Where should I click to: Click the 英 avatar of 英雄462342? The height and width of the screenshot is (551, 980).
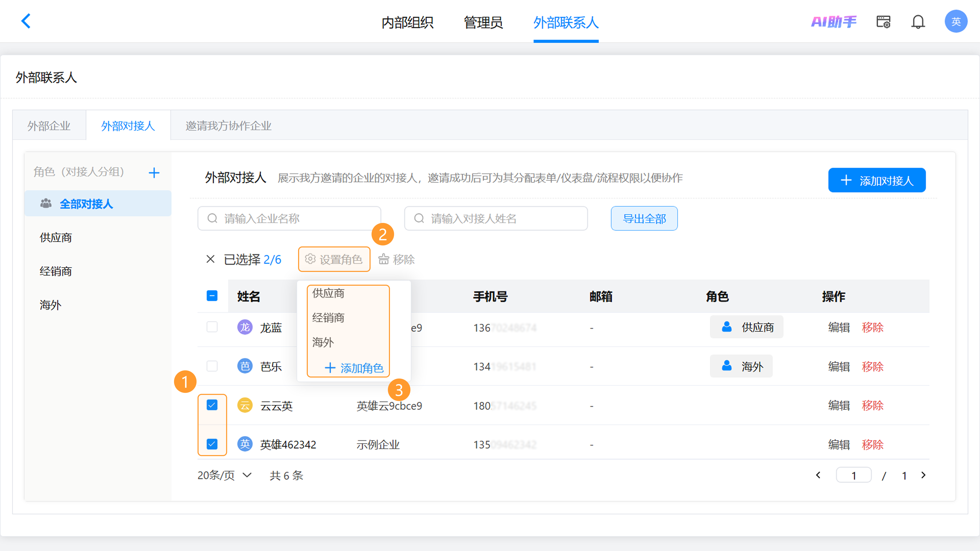pos(245,444)
